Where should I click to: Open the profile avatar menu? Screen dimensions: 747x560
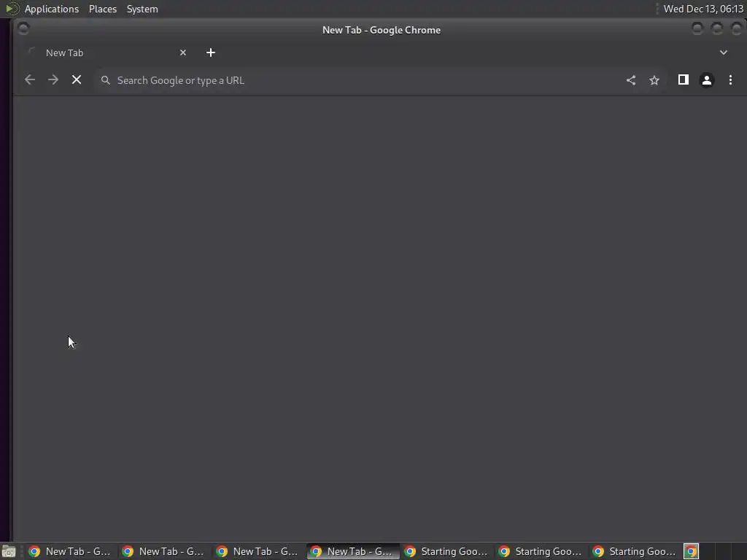click(706, 80)
